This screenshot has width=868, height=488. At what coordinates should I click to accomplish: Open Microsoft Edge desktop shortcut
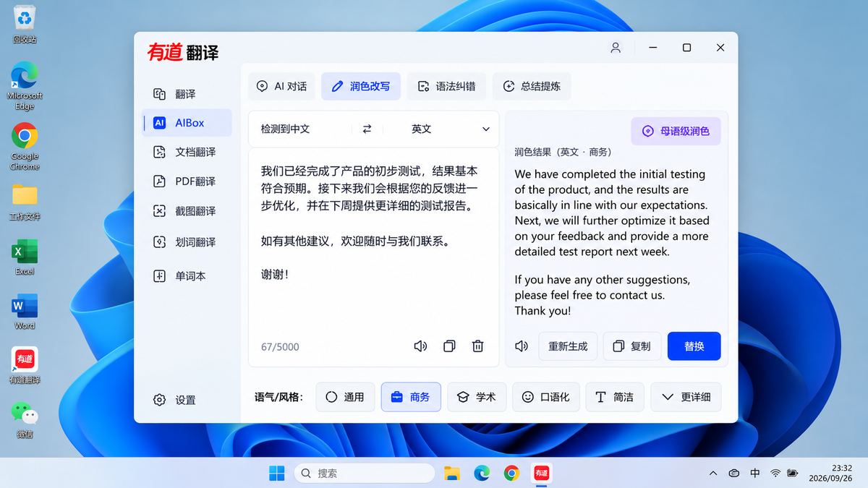pos(25,86)
